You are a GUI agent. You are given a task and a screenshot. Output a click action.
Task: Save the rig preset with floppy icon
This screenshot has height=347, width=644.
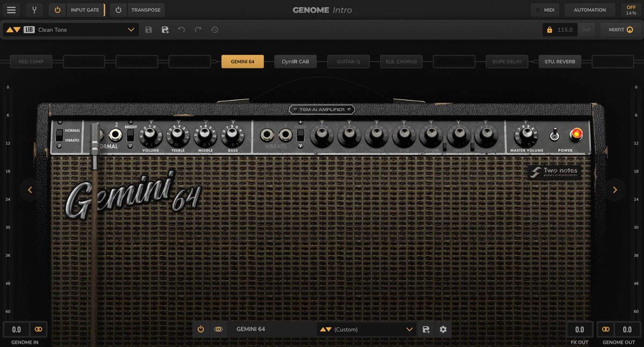coord(149,30)
